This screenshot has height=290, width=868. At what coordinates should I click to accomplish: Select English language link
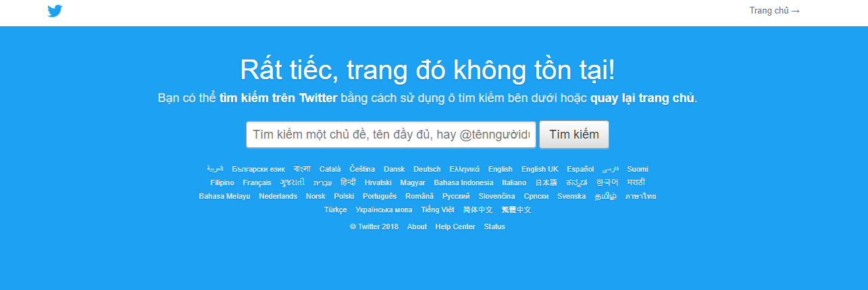(501, 169)
